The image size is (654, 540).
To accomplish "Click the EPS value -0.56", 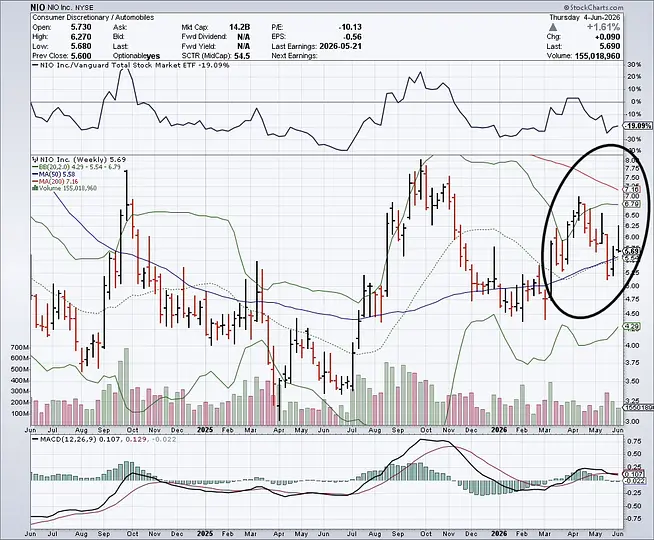I will tap(353, 37).
